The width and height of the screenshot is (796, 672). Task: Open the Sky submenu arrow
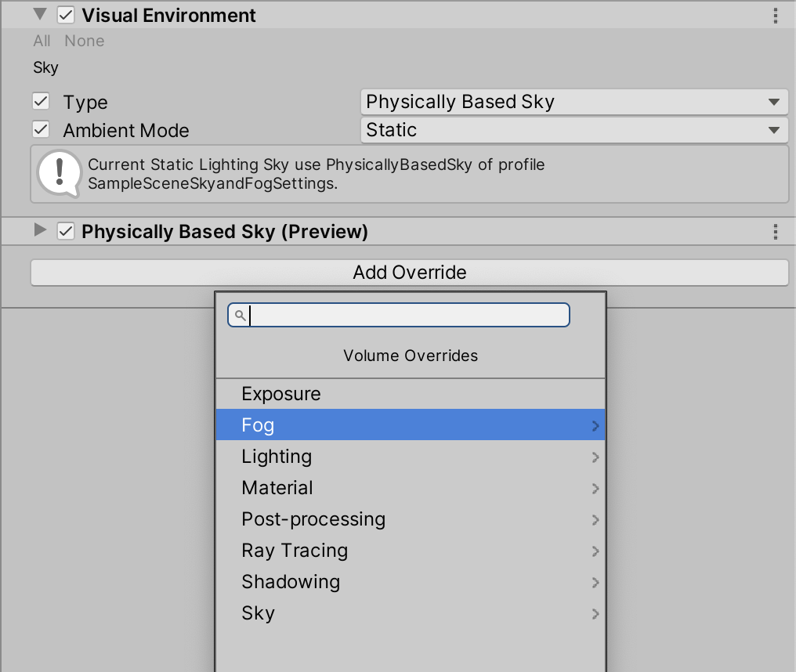tap(595, 614)
